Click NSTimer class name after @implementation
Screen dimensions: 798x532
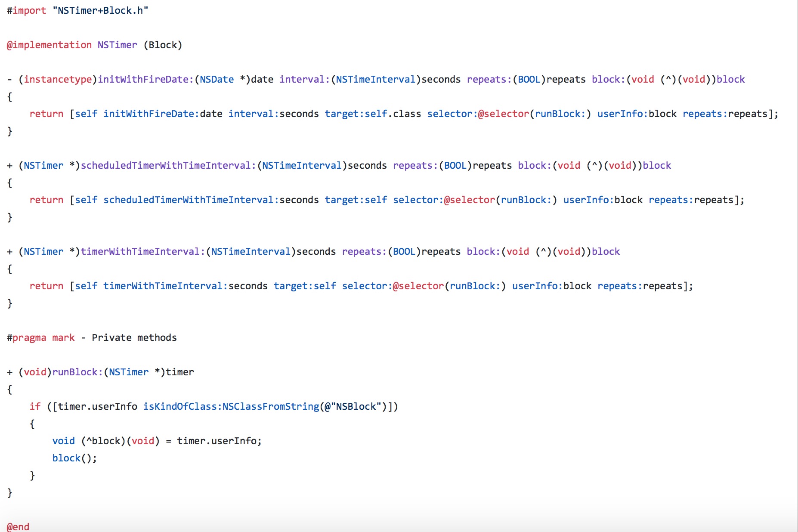coord(117,45)
